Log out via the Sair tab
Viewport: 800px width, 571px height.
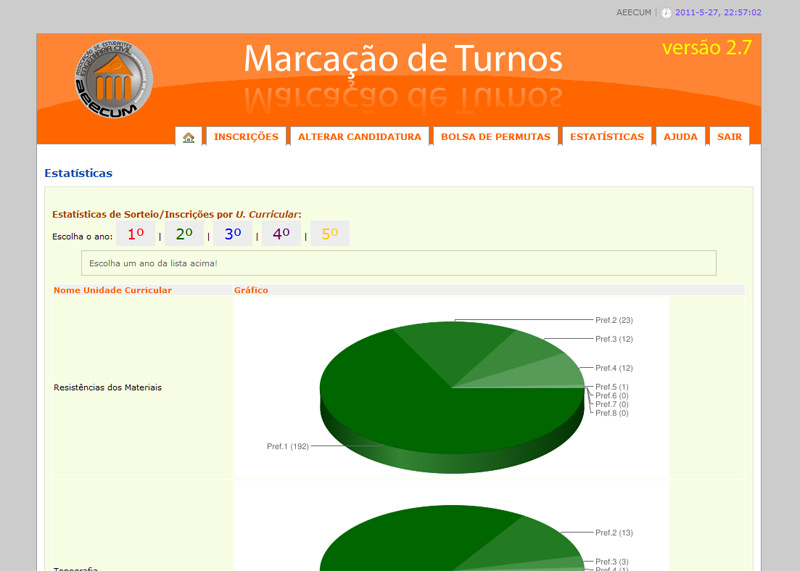click(729, 136)
